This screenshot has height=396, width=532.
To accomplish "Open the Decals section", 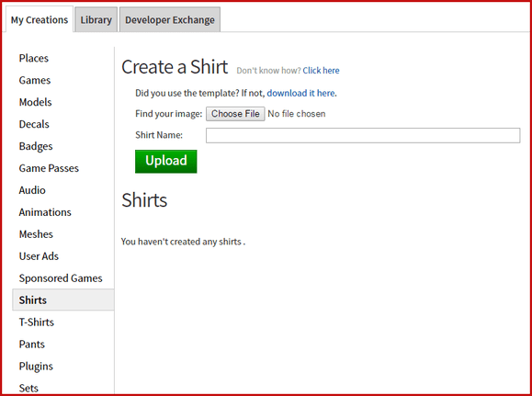I will coord(34,124).
